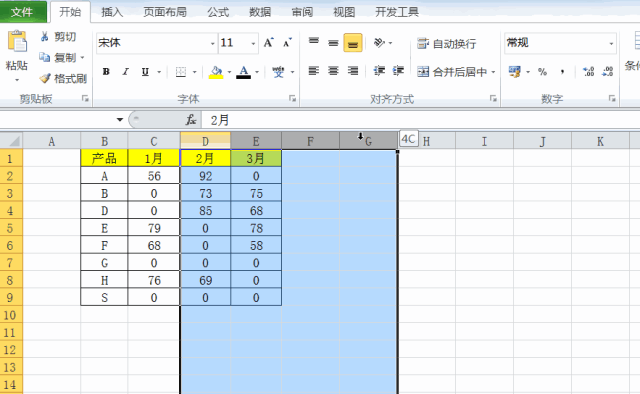This screenshot has height=394, width=640.
Task: Click 自动换行 wrap text button
Action: 447,43
